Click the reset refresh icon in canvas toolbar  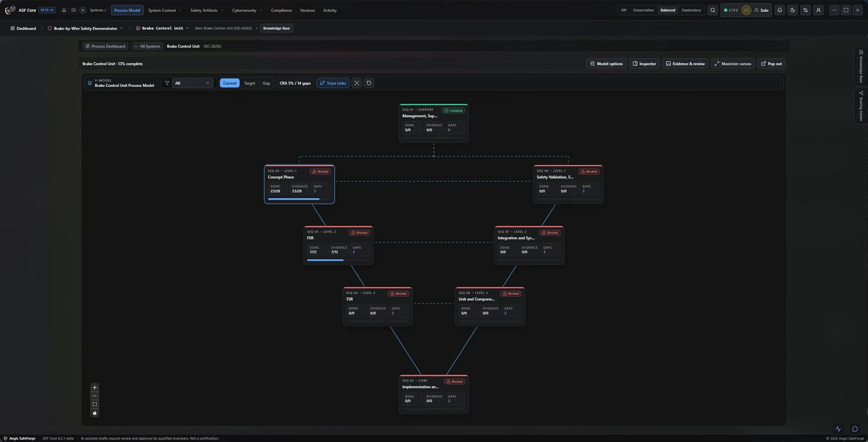[x=369, y=83]
